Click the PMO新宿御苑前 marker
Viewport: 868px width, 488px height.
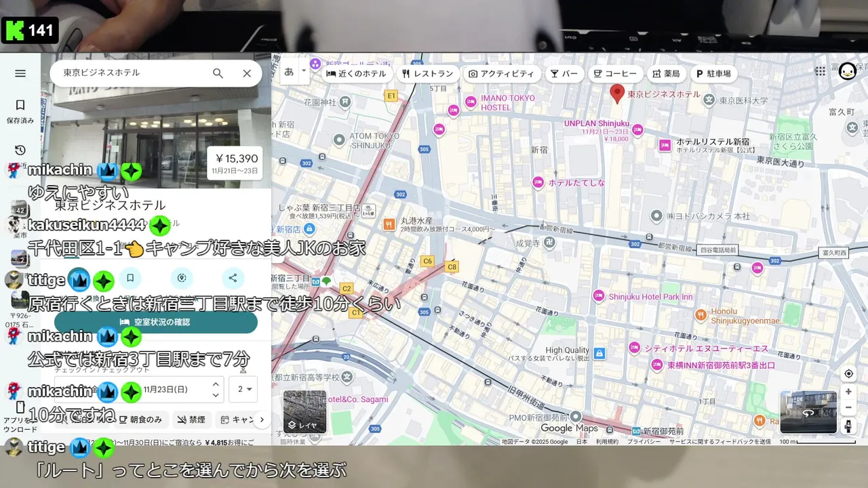[575, 416]
